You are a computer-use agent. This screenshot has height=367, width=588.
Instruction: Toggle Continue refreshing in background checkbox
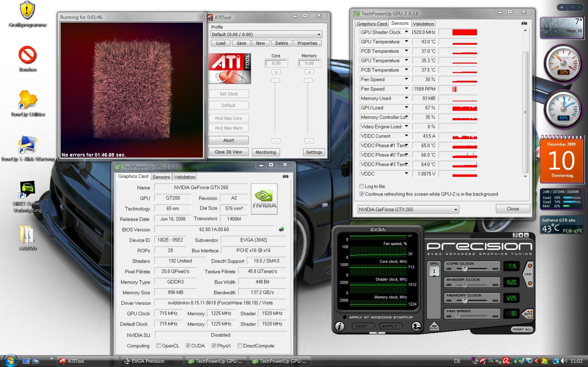(362, 194)
